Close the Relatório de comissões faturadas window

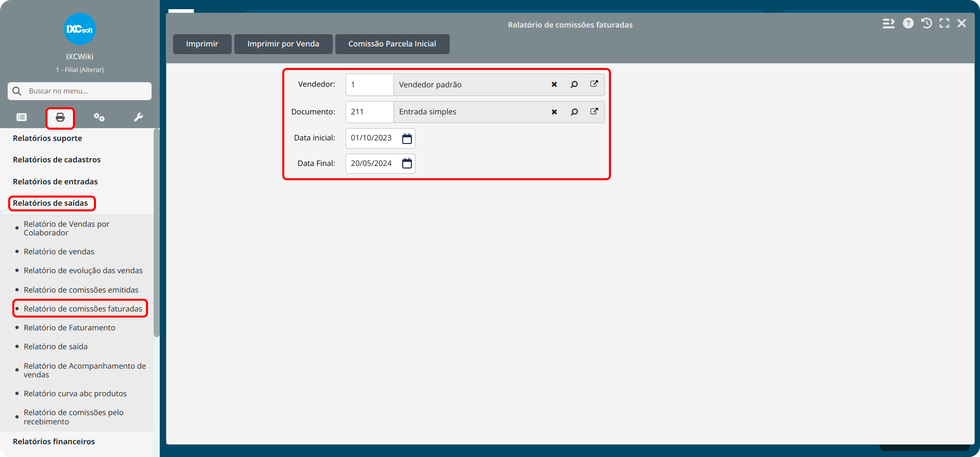962,23
